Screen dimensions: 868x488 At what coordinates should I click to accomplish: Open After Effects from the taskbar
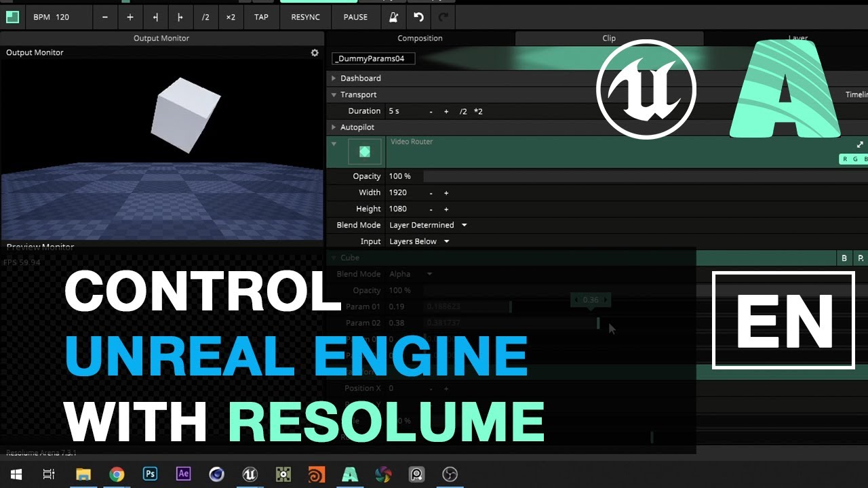tap(183, 474)
